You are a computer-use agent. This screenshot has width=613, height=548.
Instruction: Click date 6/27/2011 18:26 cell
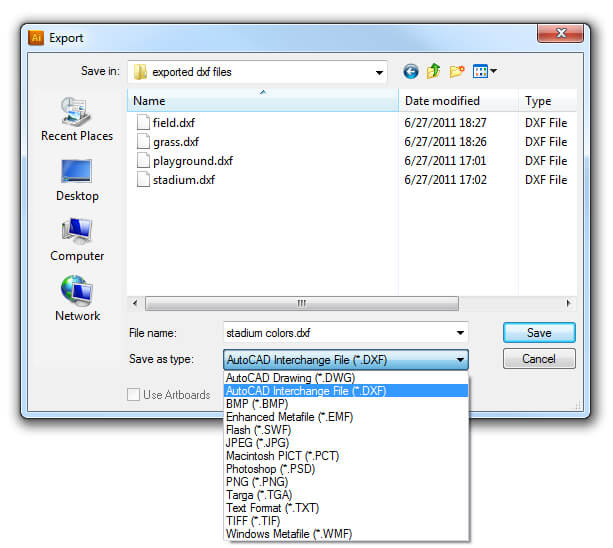click(445, 141)
